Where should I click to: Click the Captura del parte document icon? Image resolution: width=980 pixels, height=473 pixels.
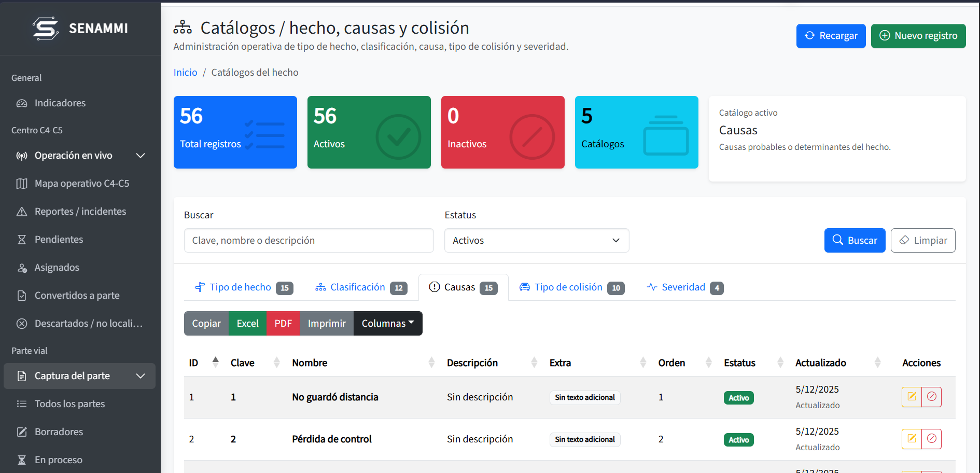22,376
